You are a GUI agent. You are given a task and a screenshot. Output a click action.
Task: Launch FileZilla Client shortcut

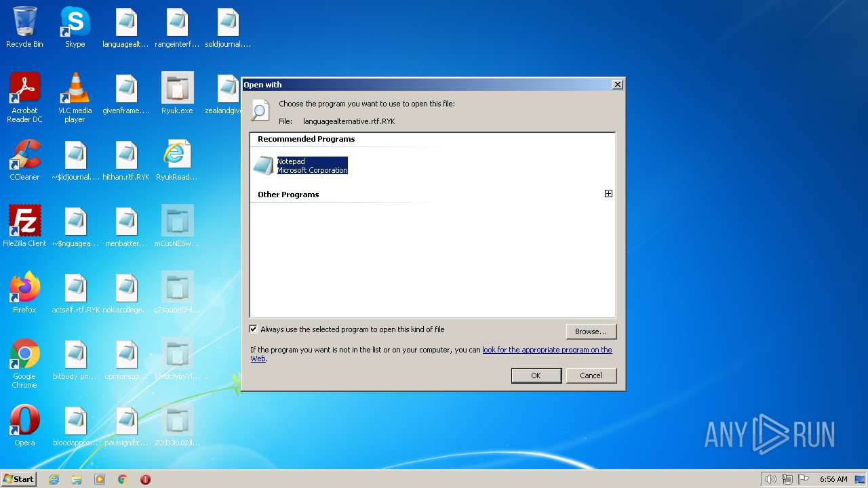24,226
